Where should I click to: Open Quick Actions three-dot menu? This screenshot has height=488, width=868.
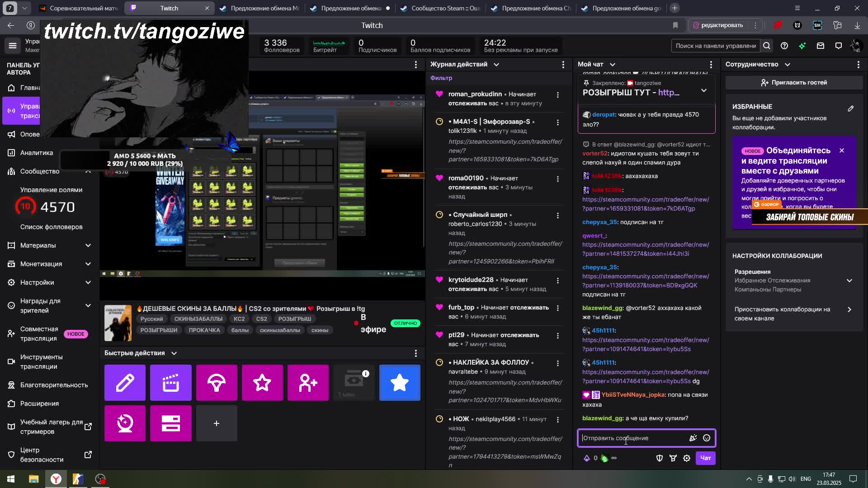(416, 353)
